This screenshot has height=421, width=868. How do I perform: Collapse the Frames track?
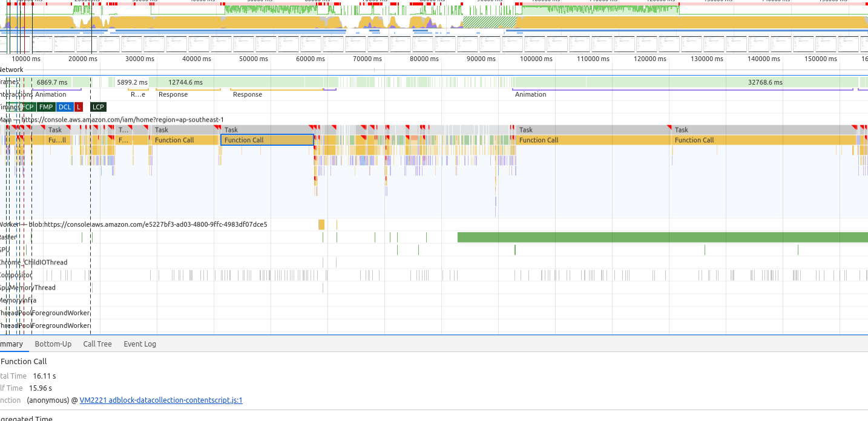tap(9, 82)
